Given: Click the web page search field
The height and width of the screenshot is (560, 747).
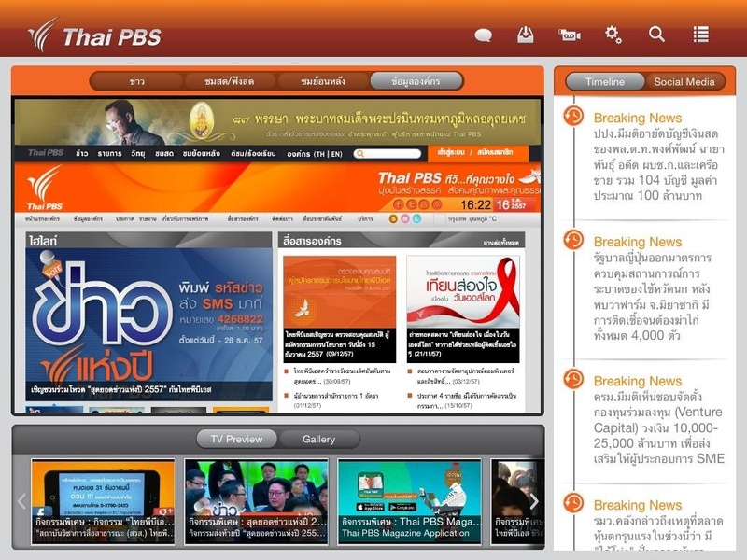Looking at the screenshot, I should click(388, 153).
